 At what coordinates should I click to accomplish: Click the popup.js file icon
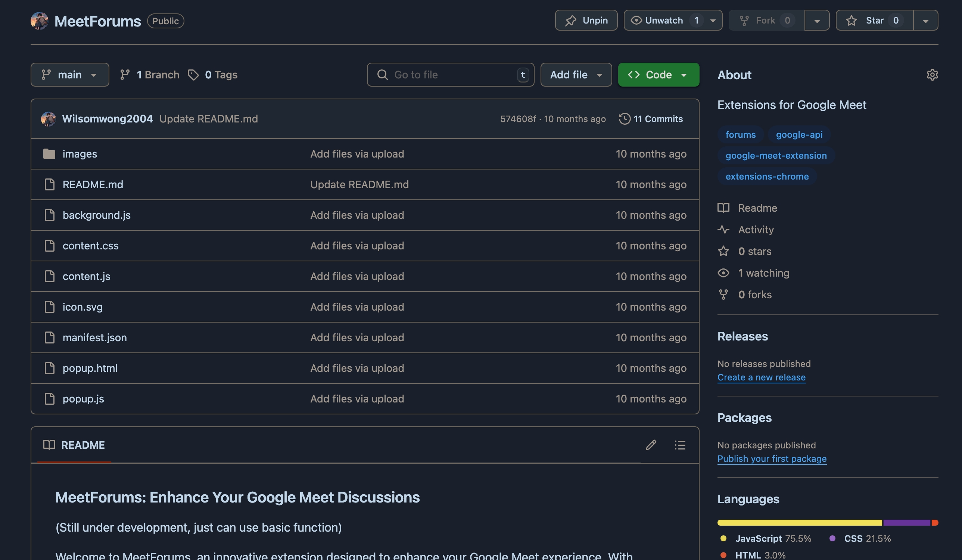49,398
